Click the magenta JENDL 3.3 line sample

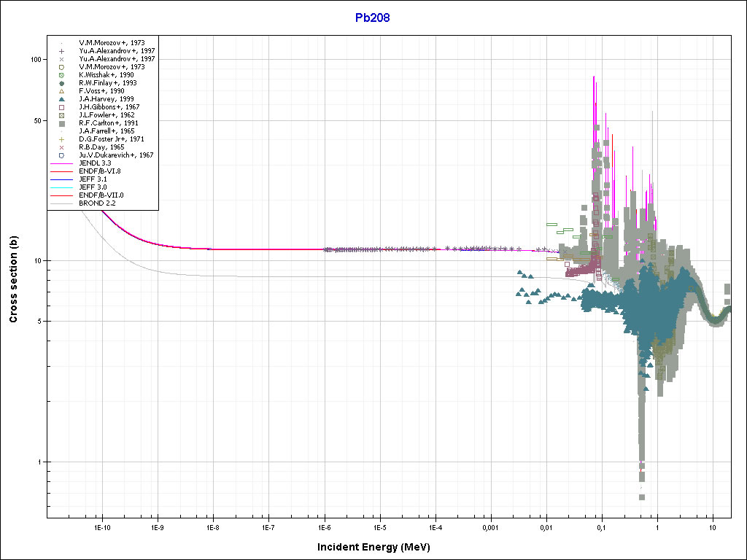click(x=62, y=163)
